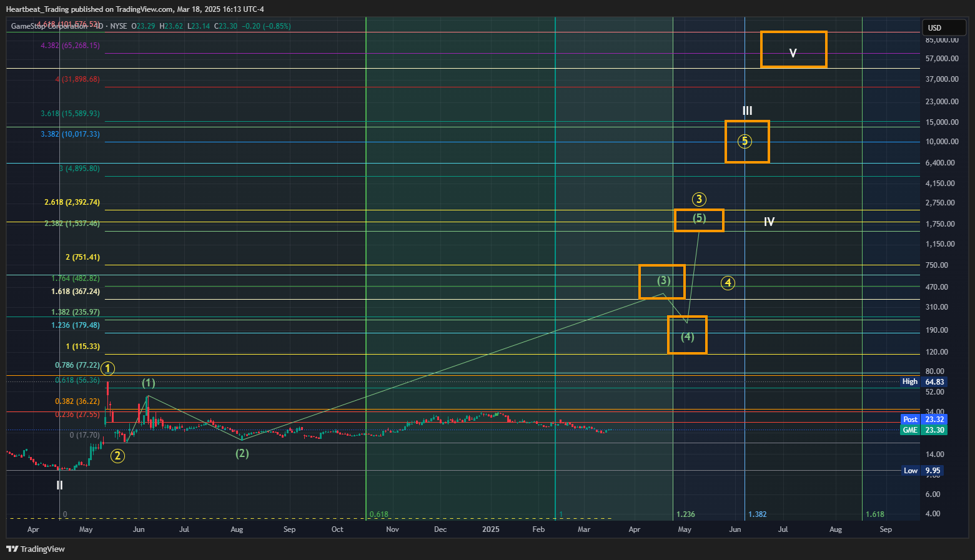Select the green (1) wave label
Viewport: 975px width, 560px height.
coord(148,383)
